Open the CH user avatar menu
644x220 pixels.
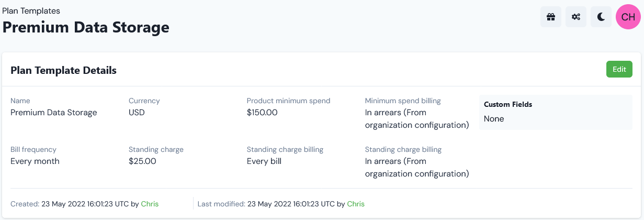point(628,17)
